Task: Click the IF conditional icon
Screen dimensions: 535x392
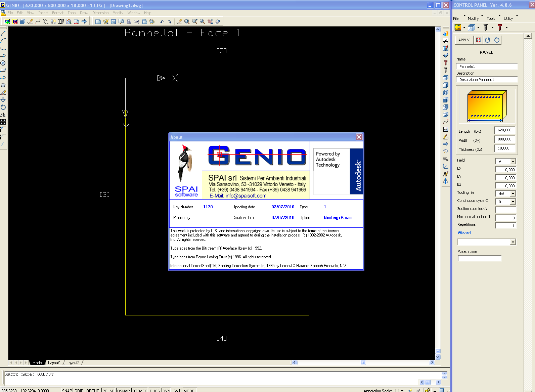Action: (x=61, y=21)
